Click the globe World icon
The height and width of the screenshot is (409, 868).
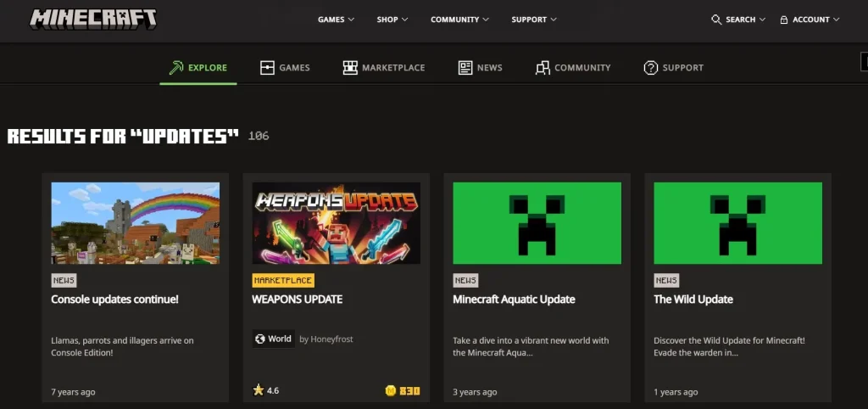click(260, 339)
